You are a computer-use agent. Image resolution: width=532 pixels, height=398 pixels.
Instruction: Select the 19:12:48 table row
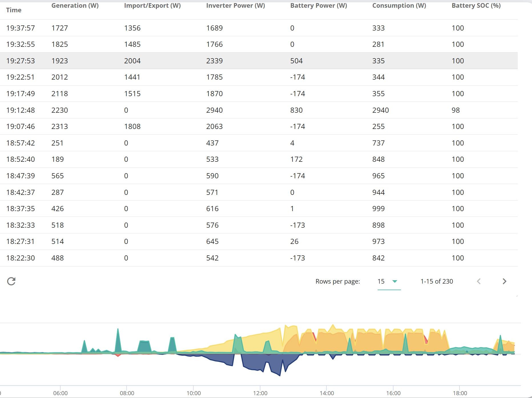click(259, 110)
